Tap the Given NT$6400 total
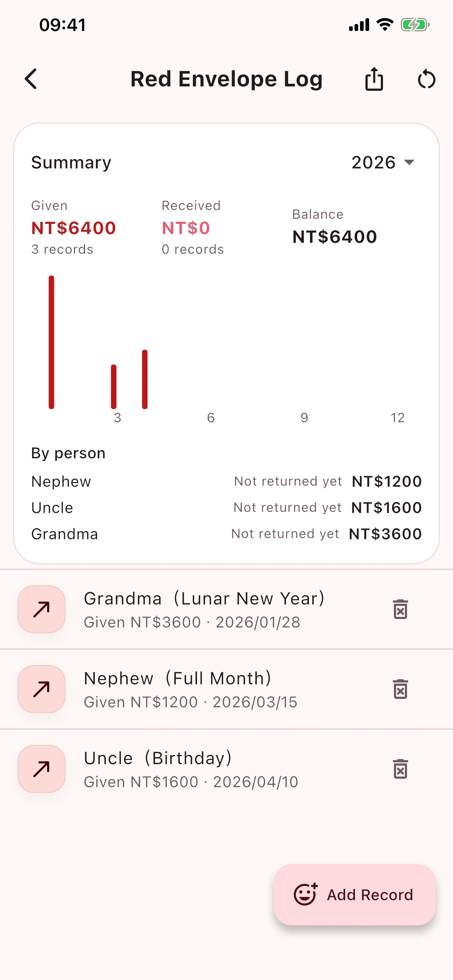The width and height of the screenshot is (453, 980). pyautogui.click(x=73, y=228)
